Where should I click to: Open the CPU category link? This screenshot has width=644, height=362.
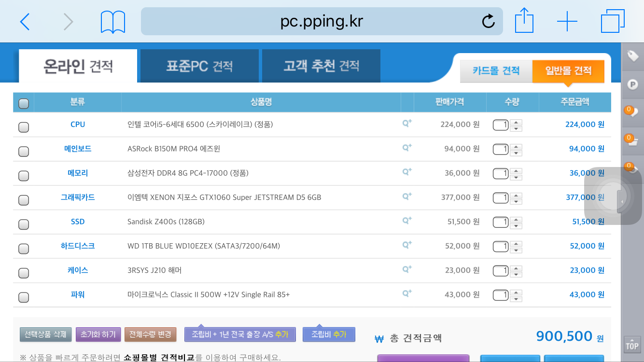pyautogui.click(x=78, y=125)
